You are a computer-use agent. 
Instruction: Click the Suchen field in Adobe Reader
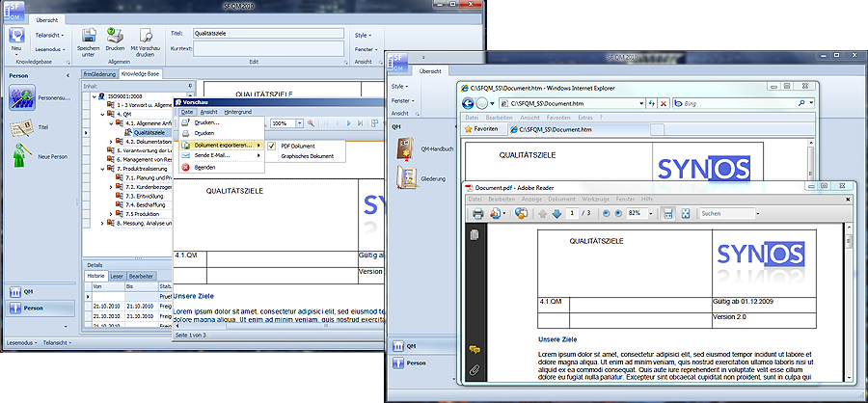tap(725, 213)
